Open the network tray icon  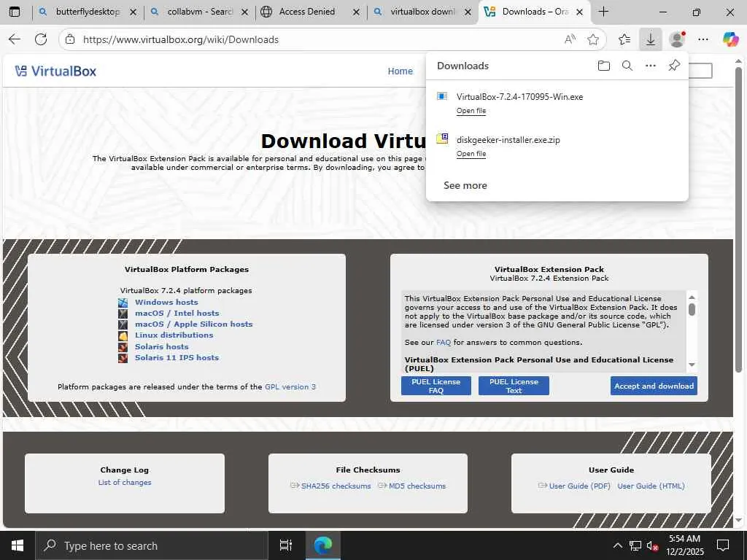coord(635,545)
